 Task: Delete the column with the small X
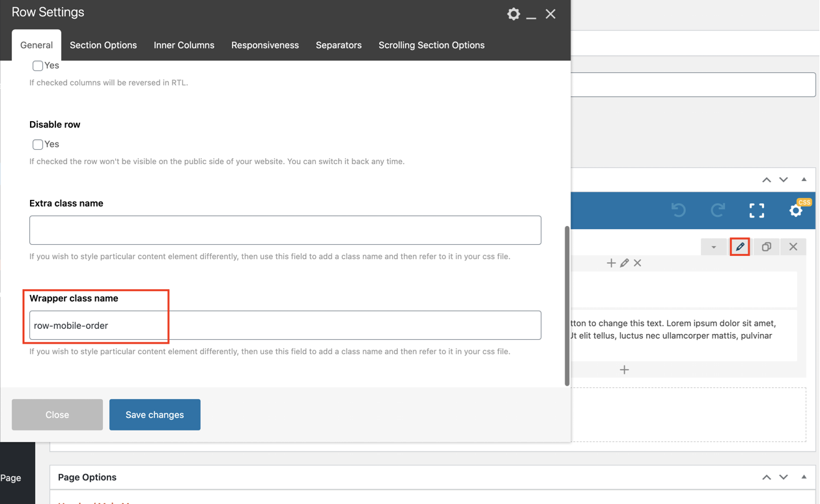(x=638, y=263)
